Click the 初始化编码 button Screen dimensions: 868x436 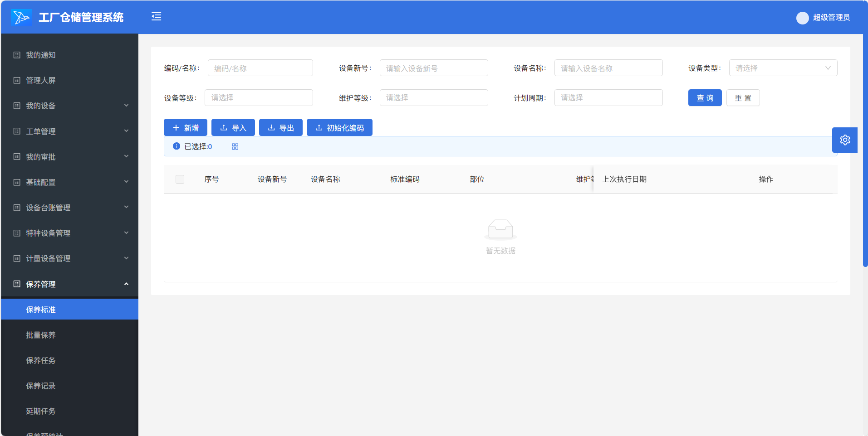coord(339,128)
